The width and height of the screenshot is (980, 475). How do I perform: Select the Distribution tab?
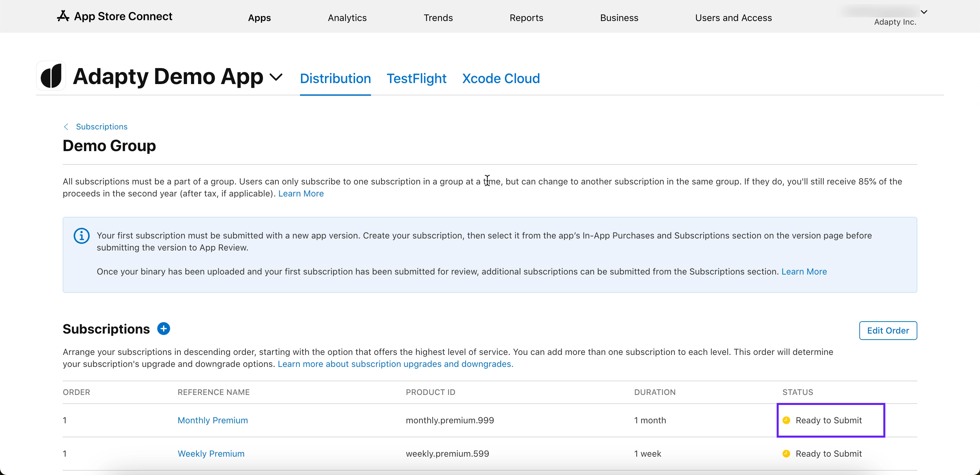pyautogui.click(x=335, y=78)
